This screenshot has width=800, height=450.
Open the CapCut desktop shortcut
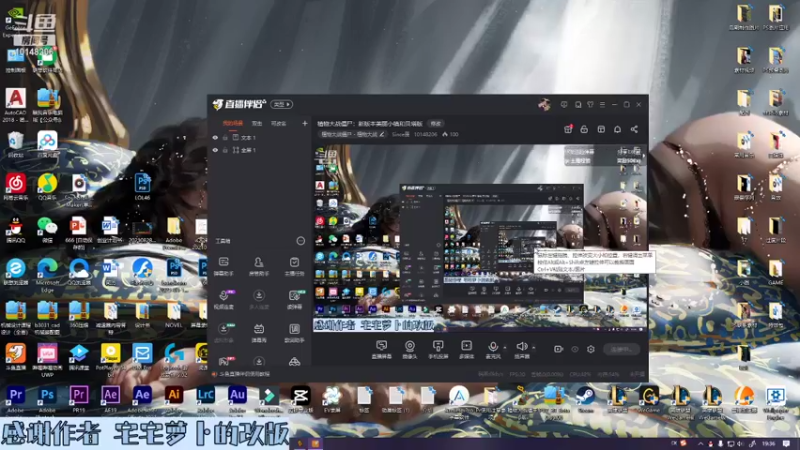[x=301, y=399]
